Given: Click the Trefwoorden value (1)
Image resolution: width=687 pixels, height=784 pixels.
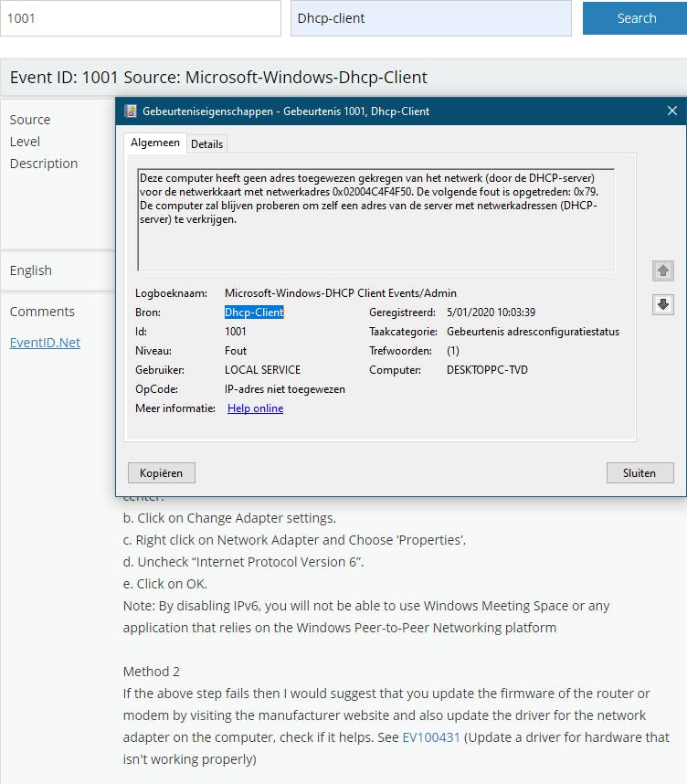Looking at the screenshot, I should click(453, 351).
